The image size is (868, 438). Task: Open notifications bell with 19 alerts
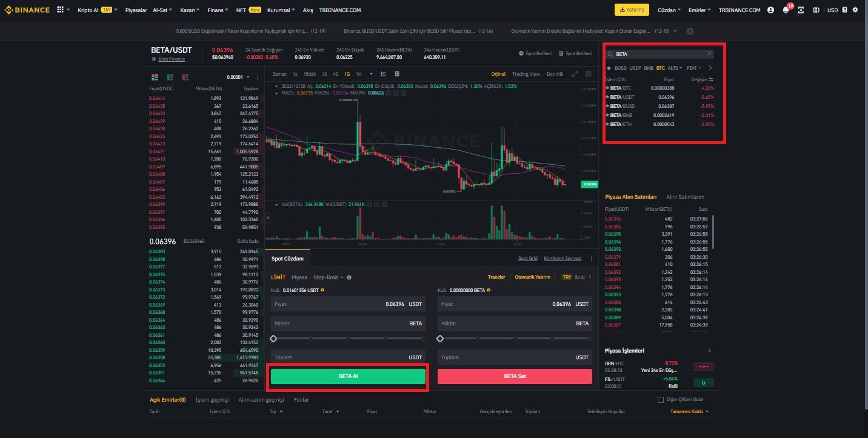pos(786,10)
